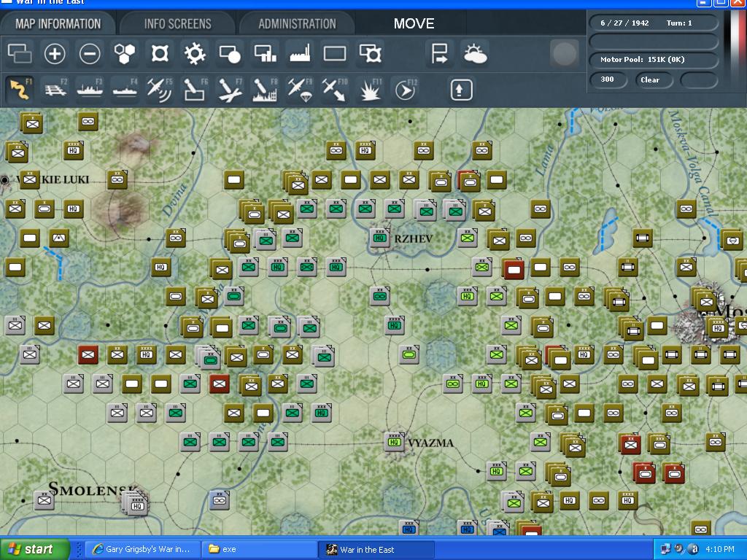Switch to the Info Screens tab
The width and height of the screenshot is (747, 560).
178,24
